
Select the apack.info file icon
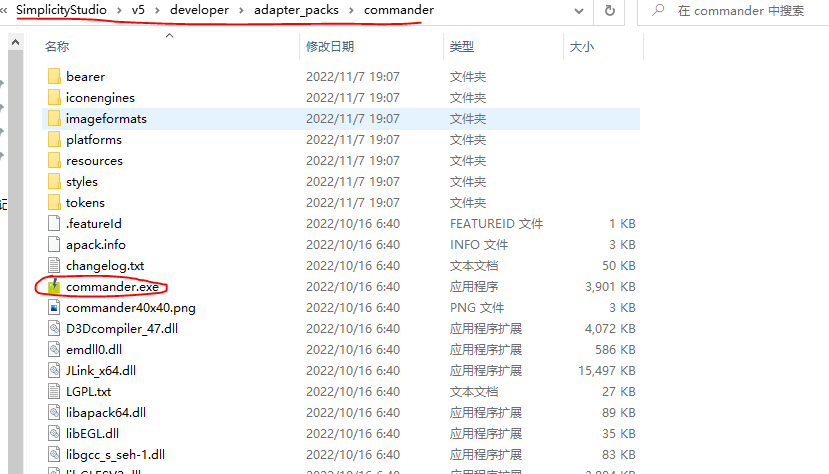pyautogui.click(x=54, y=245)
